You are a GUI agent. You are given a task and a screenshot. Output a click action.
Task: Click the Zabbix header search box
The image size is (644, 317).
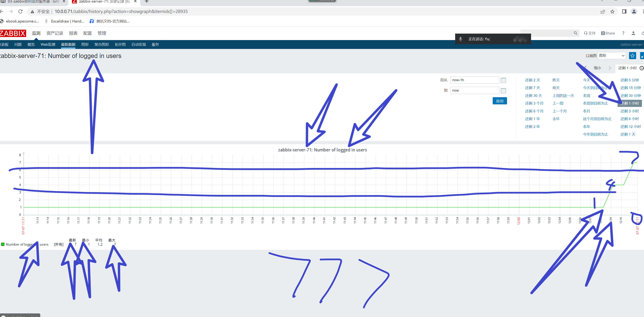point(550,33)
